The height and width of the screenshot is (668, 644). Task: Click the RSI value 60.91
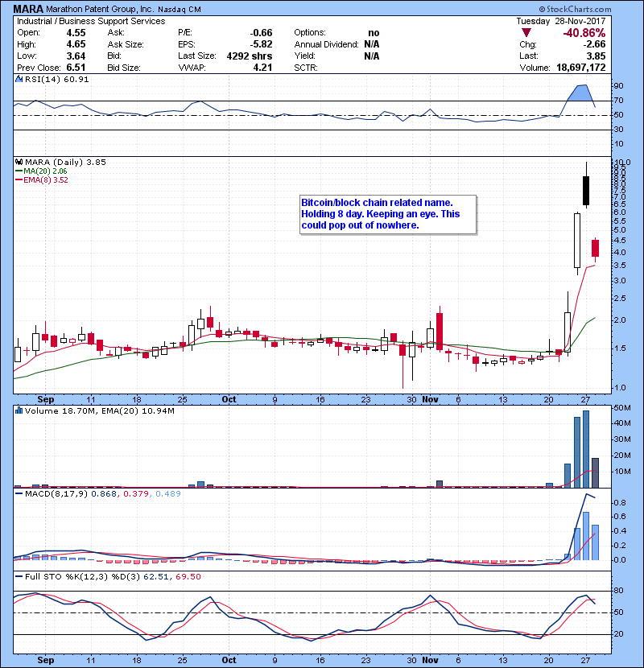(77, 79)
